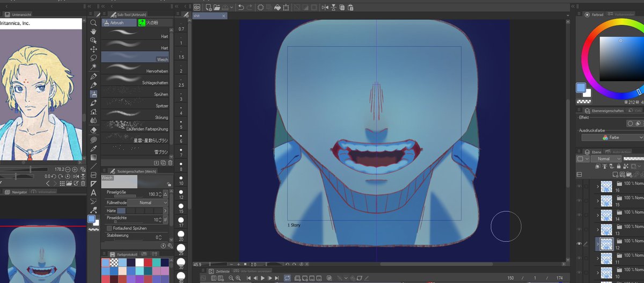Screen dimensions: 644x283
Task: Select the Auto Select magic wand tool
Action: (93, 67)
